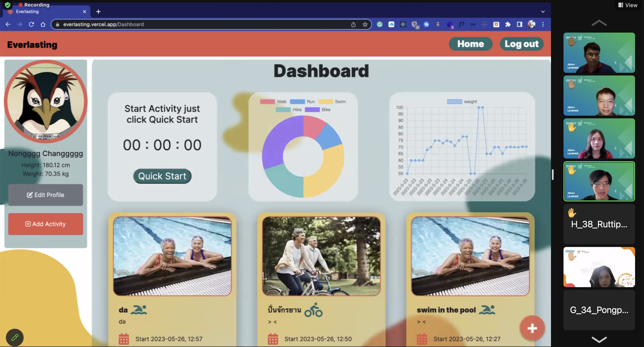This screenshot has width=644, height=347.
Task: Open the Chrome profile avatar
Action: (531, 24)
